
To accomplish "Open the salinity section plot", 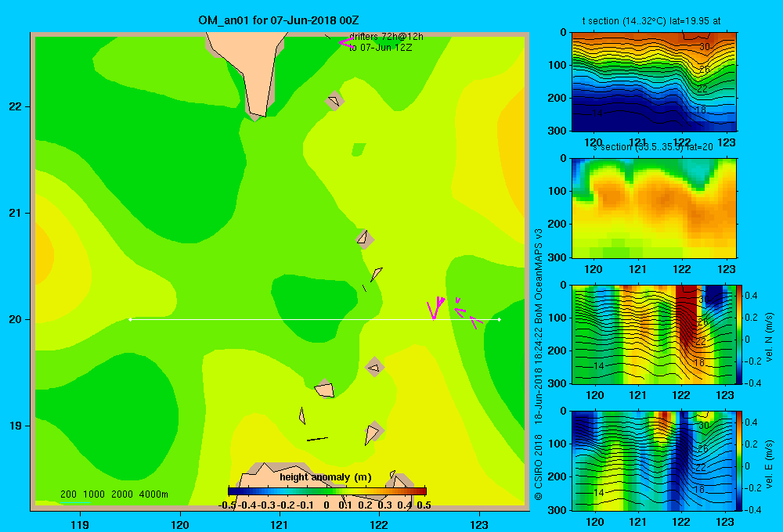I will coord(654,207).
